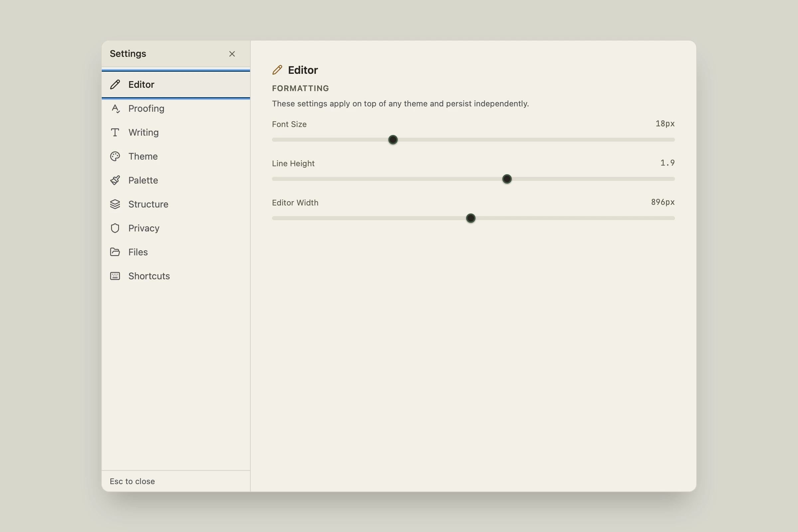Open the Files settings section
798x532 pixels.
point(176,252)
